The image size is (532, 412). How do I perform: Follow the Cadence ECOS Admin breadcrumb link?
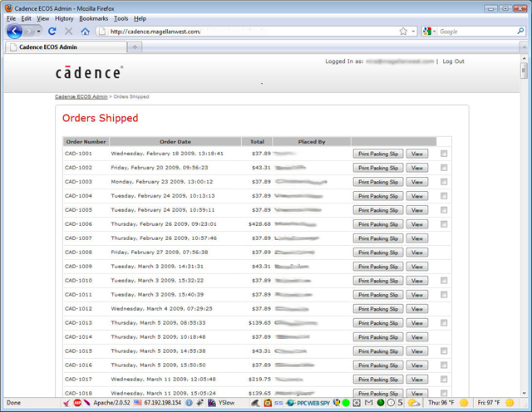(x=81, y=96)
